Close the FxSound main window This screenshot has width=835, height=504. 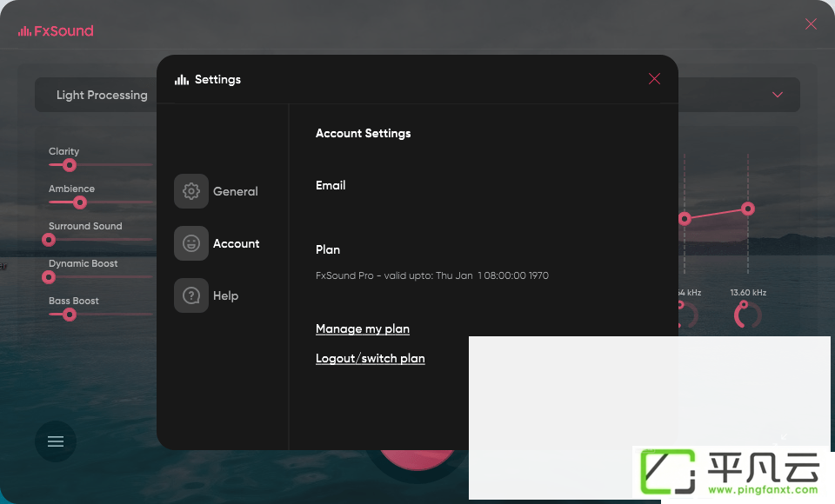(x=811, y=24)
